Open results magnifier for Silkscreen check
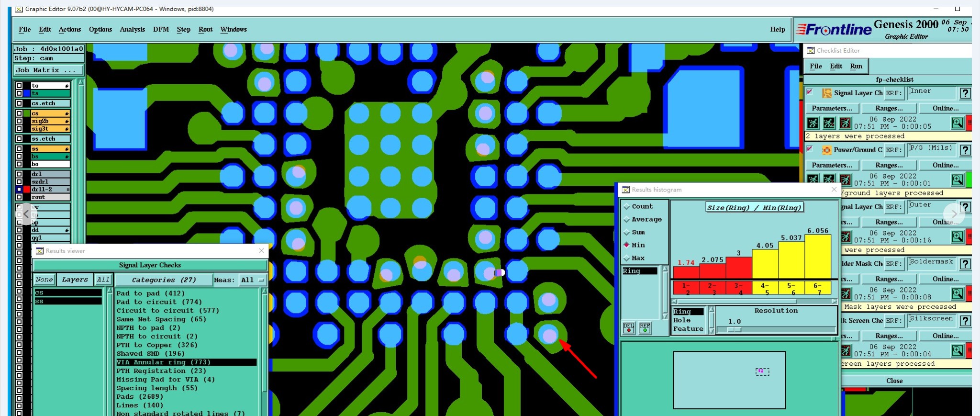Viewport: 980px width, 416px height. 958,350
